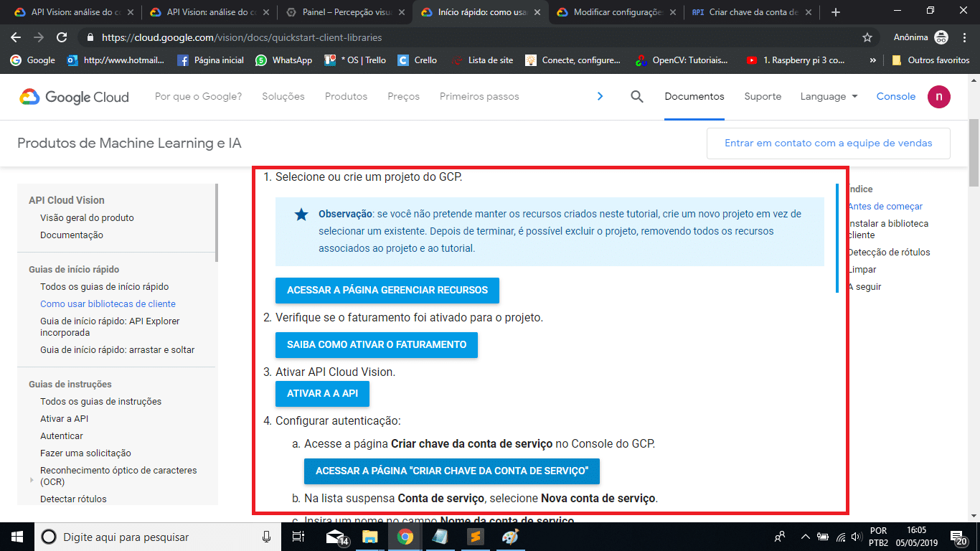The image size is (980, 551).
Task: Open Task View on the taskbar
Action: [299, 537]
